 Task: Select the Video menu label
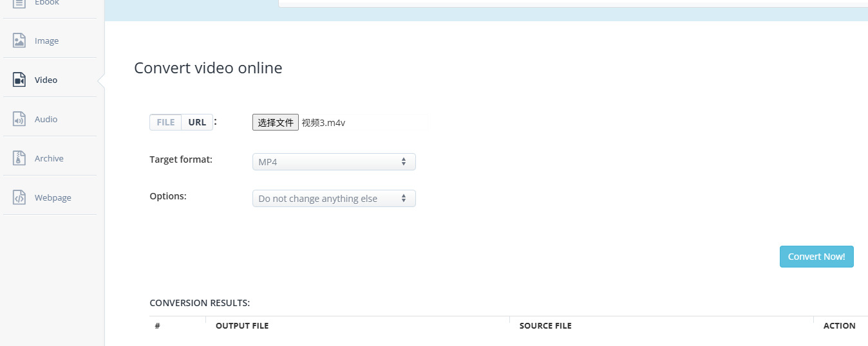[x=46, y=80]
